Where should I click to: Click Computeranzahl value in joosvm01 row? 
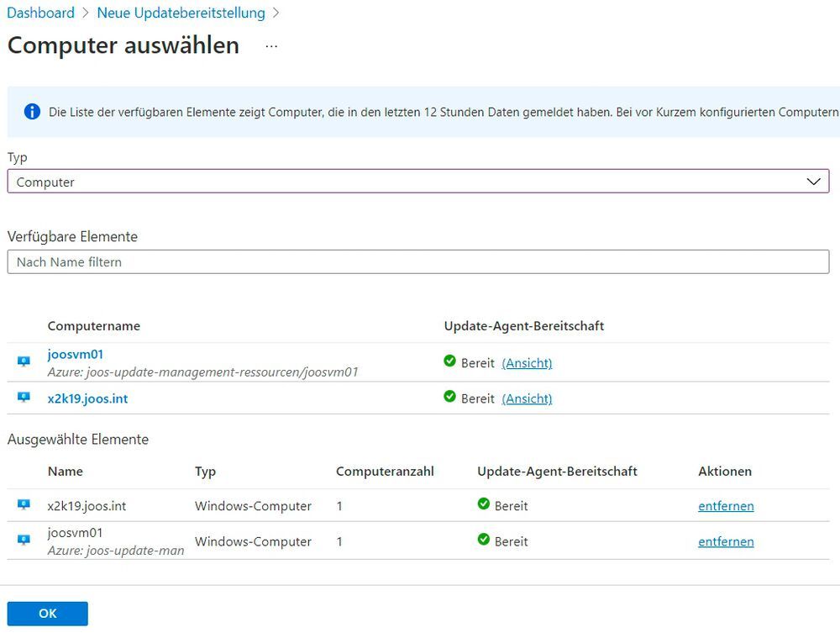(x=339, y=541)
